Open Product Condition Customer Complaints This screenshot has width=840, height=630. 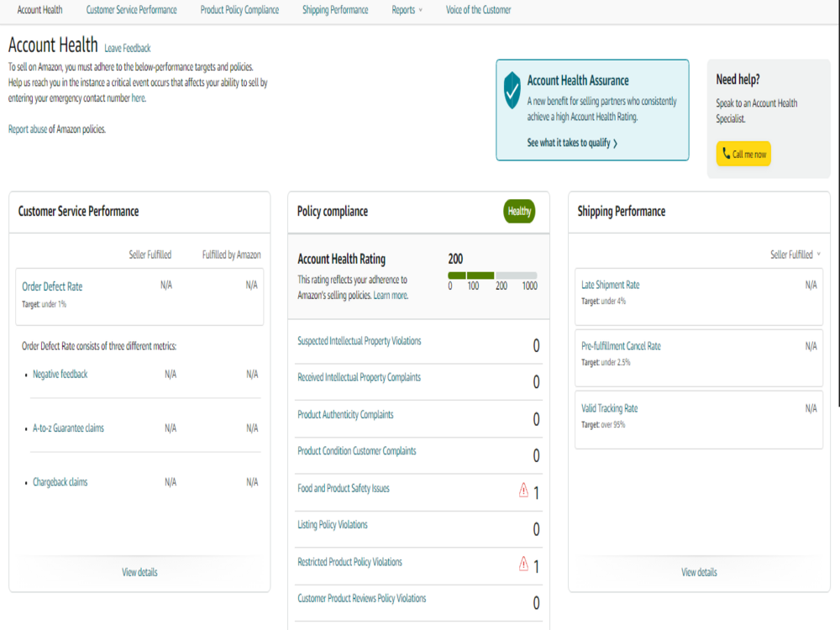[357, 451]
